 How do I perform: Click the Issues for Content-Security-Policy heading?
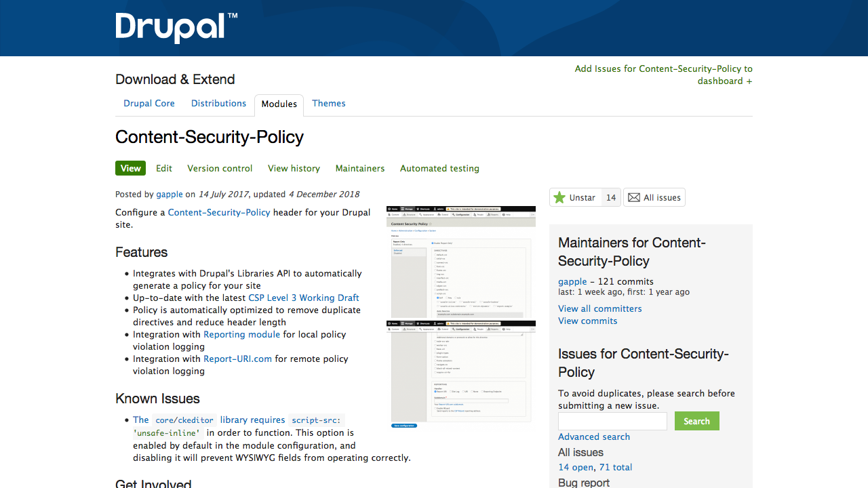pyautogui.click(x=644, y=363)
